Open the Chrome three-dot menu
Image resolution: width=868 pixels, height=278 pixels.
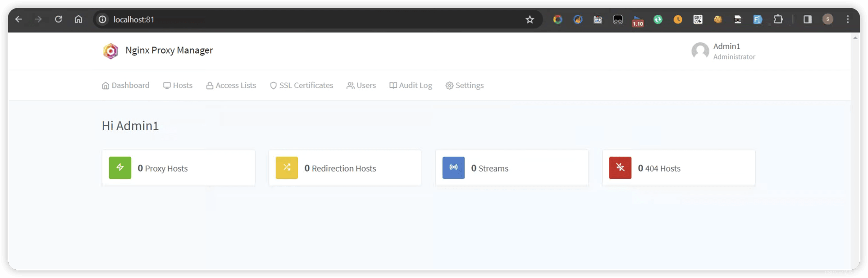point(848,19)
